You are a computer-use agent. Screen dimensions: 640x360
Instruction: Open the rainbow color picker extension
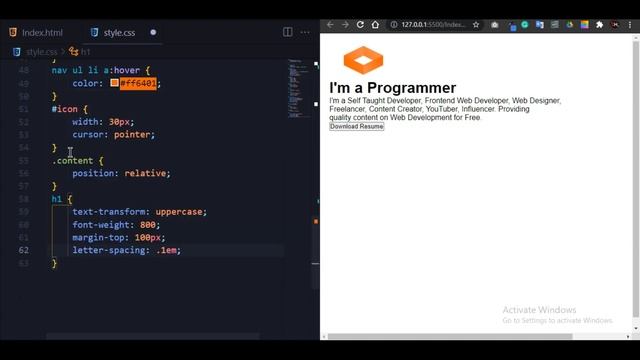tap(585, 25)
